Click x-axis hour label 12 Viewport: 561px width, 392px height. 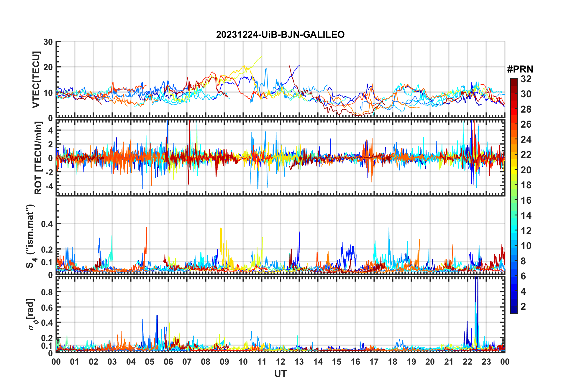point(280,362)
